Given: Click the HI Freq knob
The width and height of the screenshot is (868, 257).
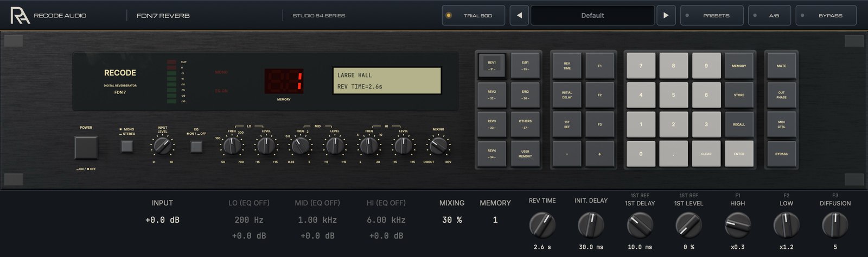Looking at the screenshot, I should [x=369, y=146].
